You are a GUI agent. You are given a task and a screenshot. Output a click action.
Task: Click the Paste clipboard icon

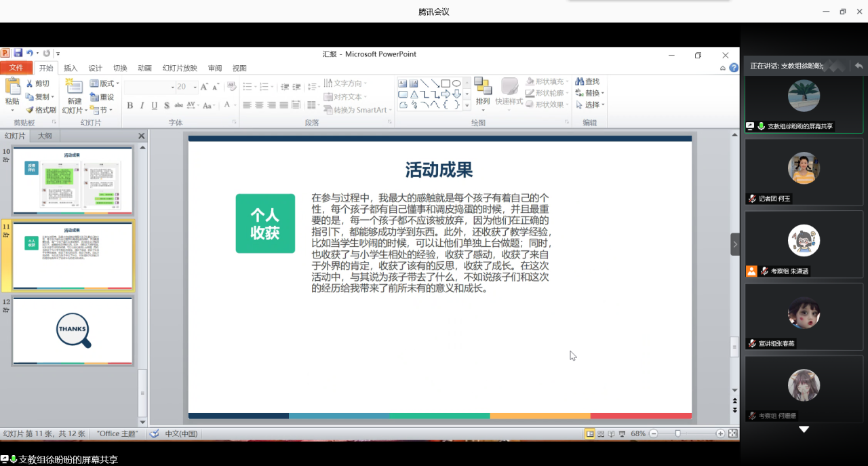(12, 87)
